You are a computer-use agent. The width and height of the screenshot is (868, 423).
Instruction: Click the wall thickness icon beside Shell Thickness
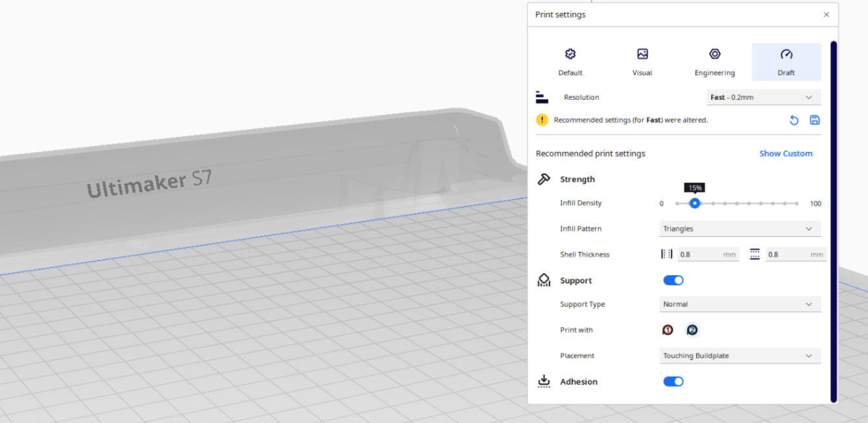[x=666, y=254]
